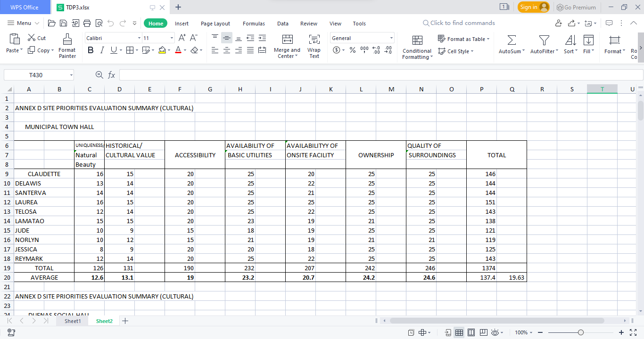Open the Formulas ribbon tab

pos(254,24)
